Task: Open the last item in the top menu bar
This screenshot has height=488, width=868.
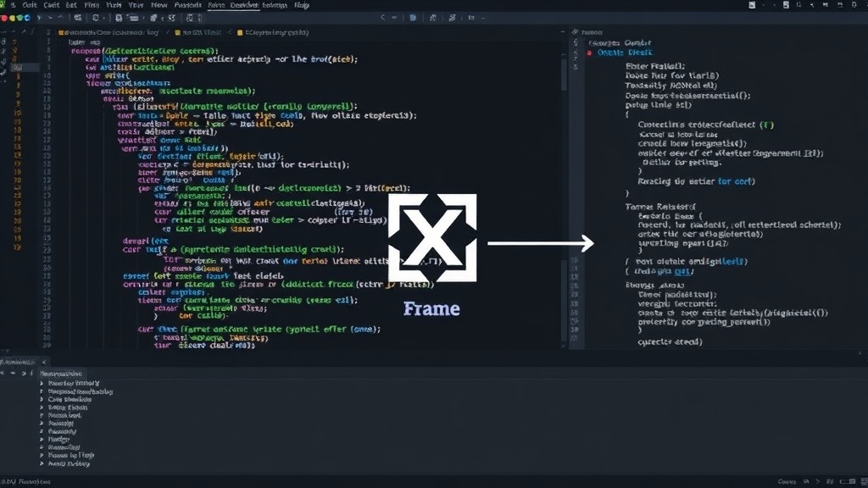Action: [x=302, y=5]
